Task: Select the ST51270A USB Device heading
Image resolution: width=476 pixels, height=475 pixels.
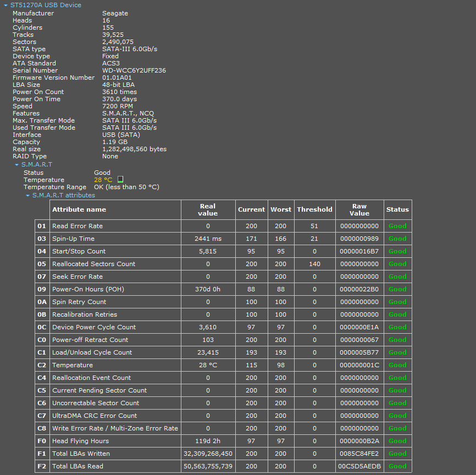Action: pyautogui.click(x=46, y=5)
